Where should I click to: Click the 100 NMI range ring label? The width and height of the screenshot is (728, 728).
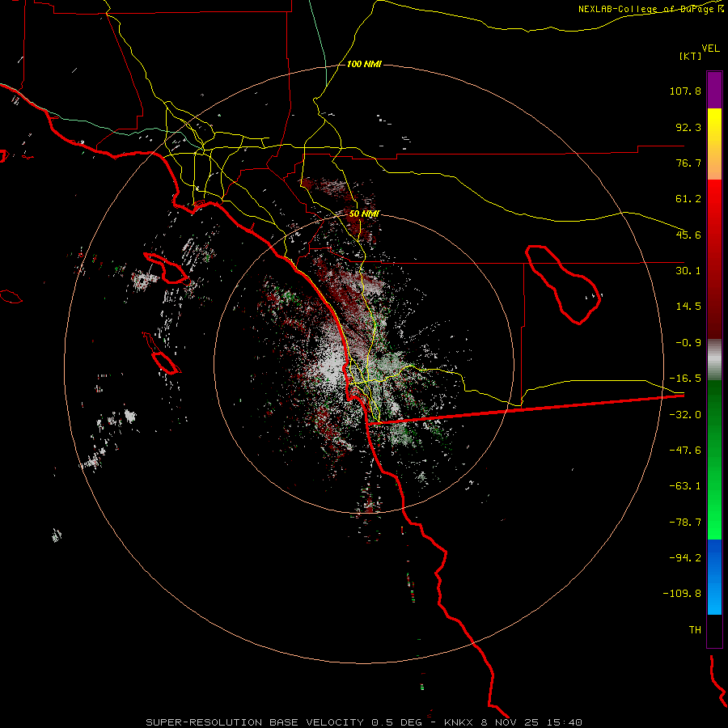pos(364,64)
